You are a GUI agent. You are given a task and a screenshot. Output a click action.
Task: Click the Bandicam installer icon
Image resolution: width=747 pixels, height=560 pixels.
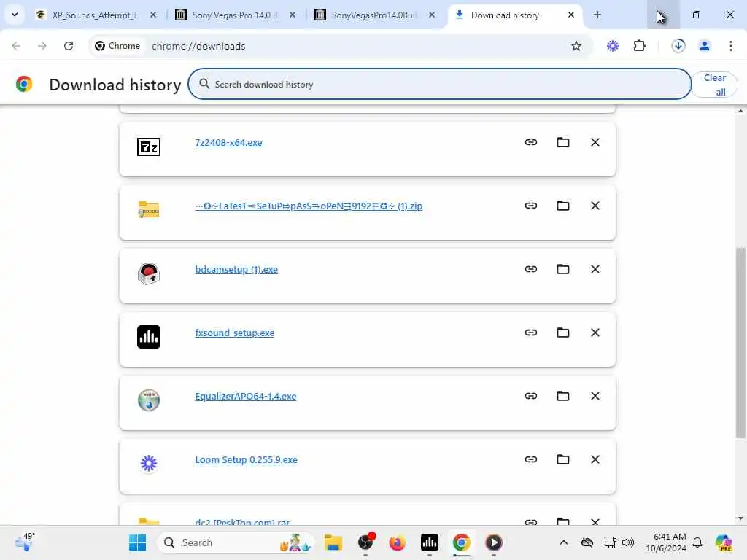tap(149, 273)
